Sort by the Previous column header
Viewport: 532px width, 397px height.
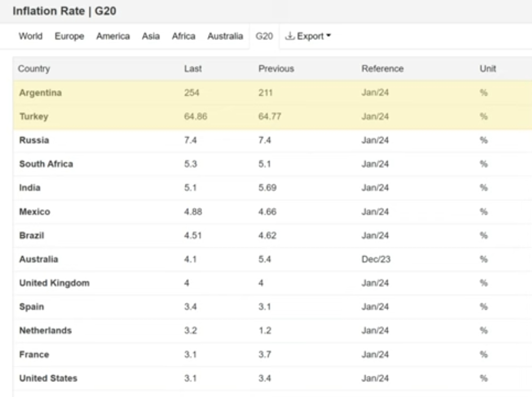(x=276, y=69)
